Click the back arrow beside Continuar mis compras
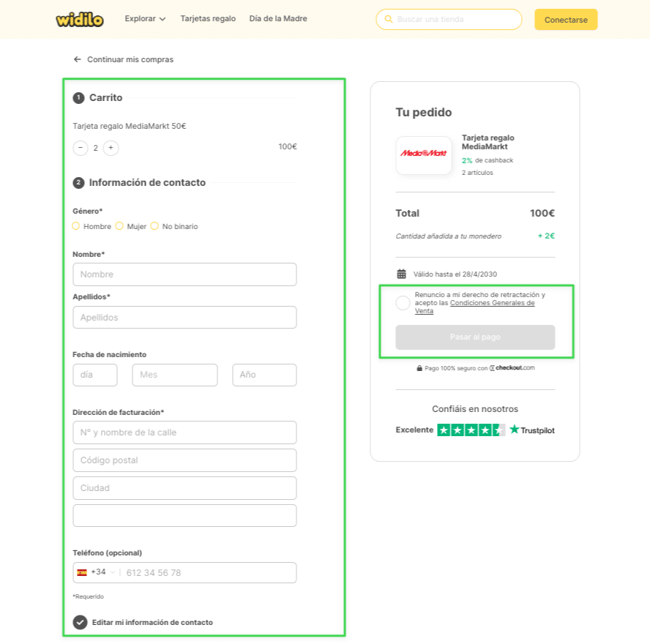This screenshot has width=650, height=644. point(77,59)
